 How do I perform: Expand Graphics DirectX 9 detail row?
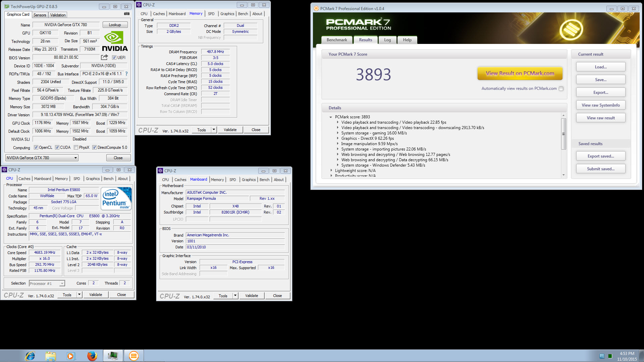pyautogui.click(x=338, y=138)
